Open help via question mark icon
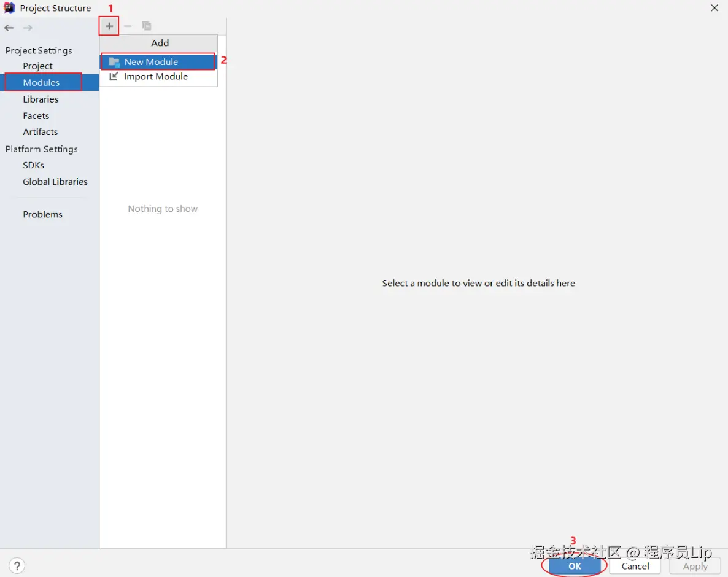 point(17,566)
